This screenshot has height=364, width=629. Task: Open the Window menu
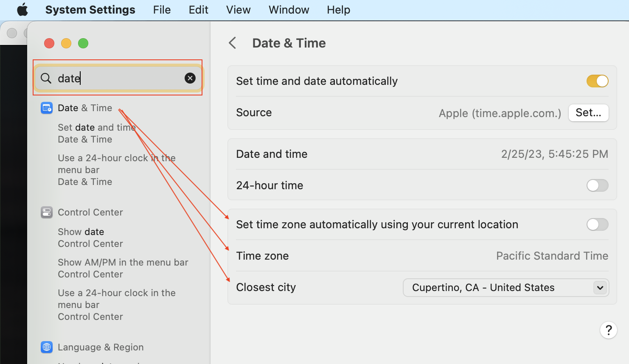pyautogui.click(x=288, y=9)
